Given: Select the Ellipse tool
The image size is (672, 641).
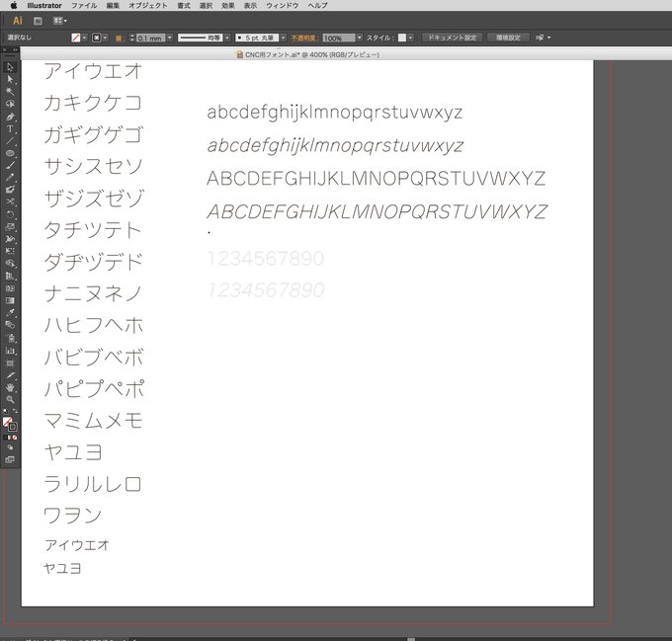Looking at the screenshot, I should [10, 153].
